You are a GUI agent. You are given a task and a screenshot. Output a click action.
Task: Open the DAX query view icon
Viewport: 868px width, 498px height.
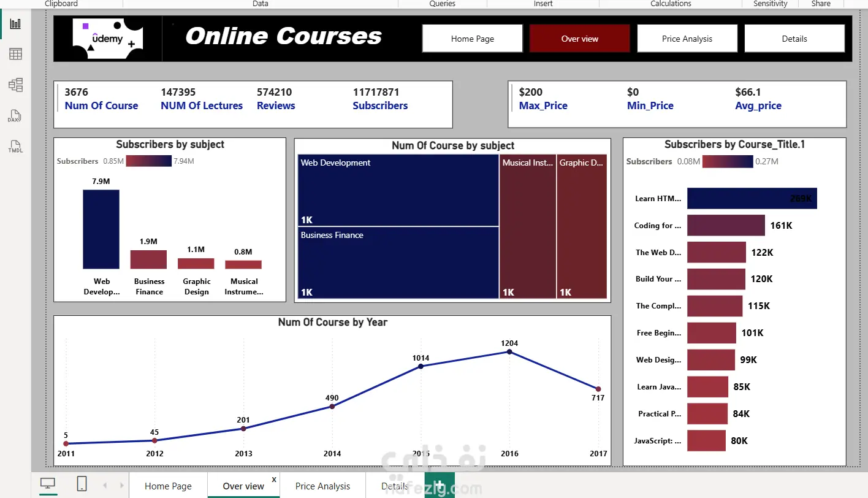[15, 116]
